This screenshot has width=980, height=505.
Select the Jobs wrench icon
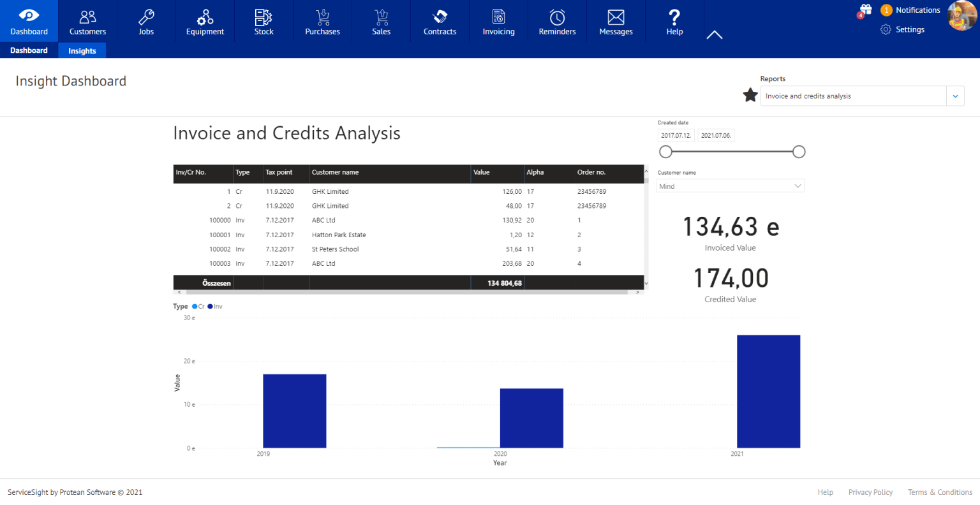click(146, 20)
